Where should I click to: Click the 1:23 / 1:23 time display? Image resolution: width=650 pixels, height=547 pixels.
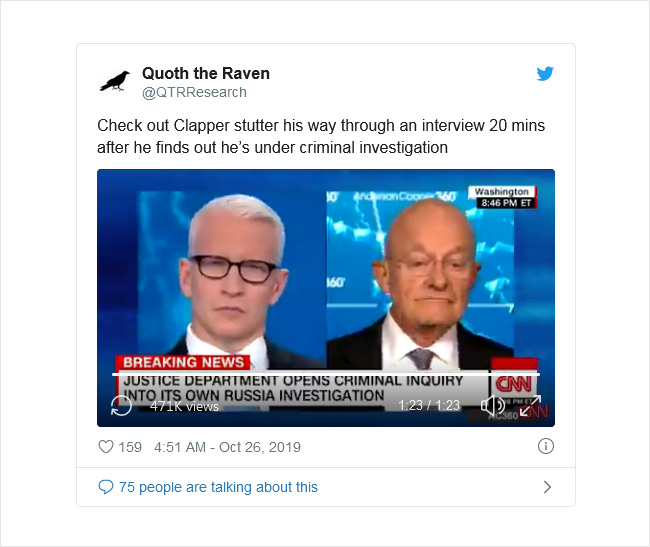(x=429, y=405)
